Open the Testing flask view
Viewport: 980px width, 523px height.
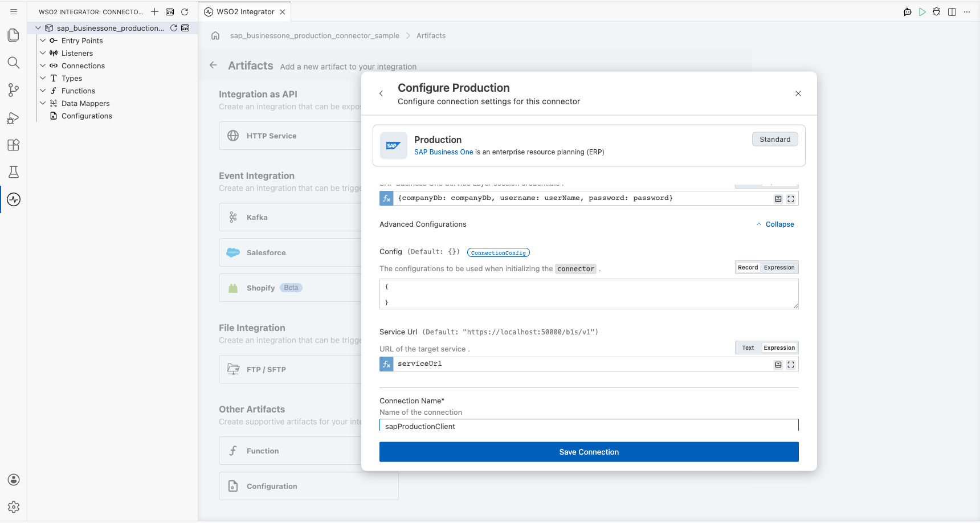coord(14,172)
